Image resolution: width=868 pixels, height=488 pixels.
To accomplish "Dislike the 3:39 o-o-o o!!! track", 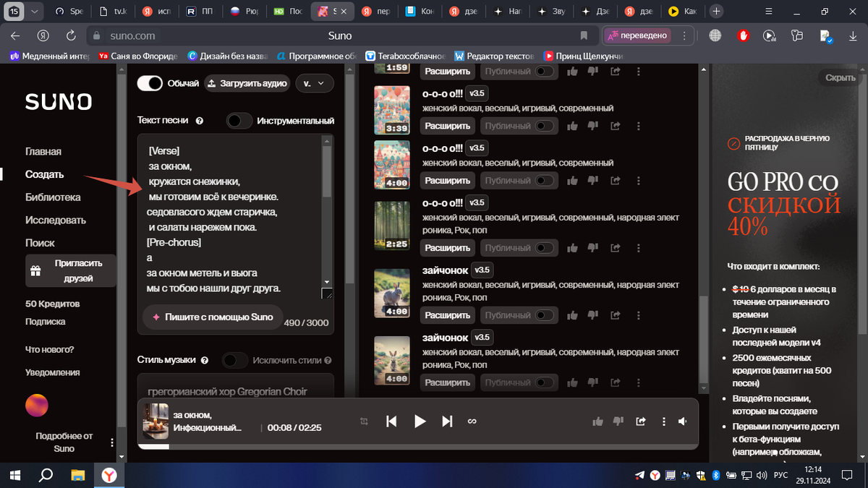I will point(593,126).
